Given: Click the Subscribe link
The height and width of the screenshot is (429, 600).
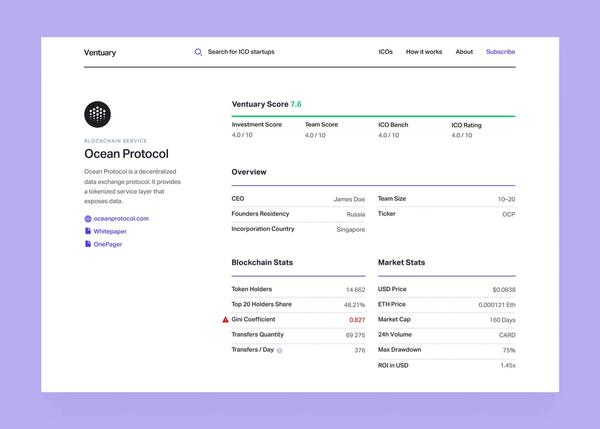Looking at the screenshot, I should pyautogui.click(x=501, y=52).
